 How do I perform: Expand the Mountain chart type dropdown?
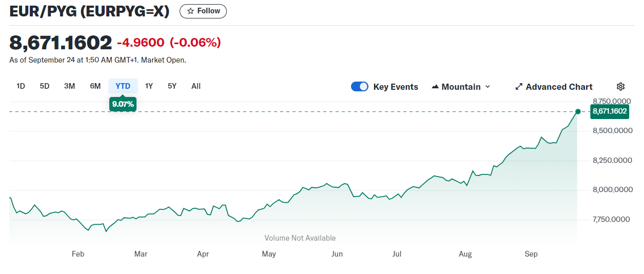click(487, 87)
